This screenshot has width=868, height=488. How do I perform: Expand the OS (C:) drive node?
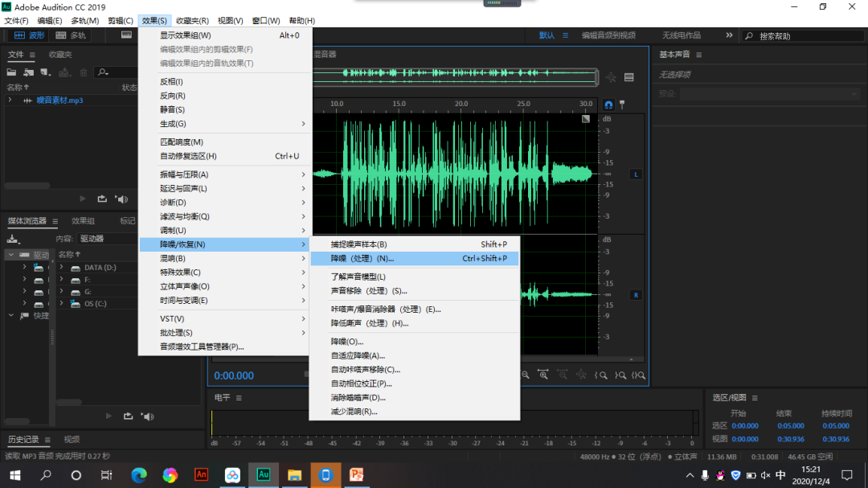click(61, 304)
